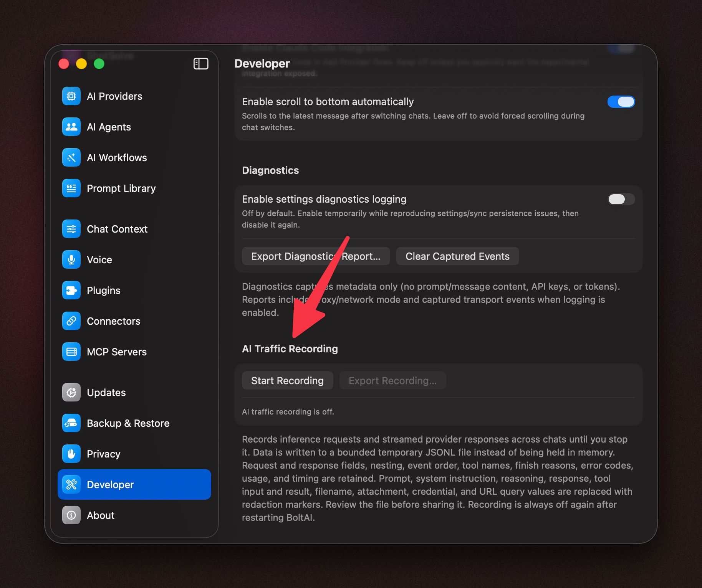The width and height of the screenshot is (702, 588).
Task: Select Privacy label in sidebar
Action: click(x=104, y=454)
